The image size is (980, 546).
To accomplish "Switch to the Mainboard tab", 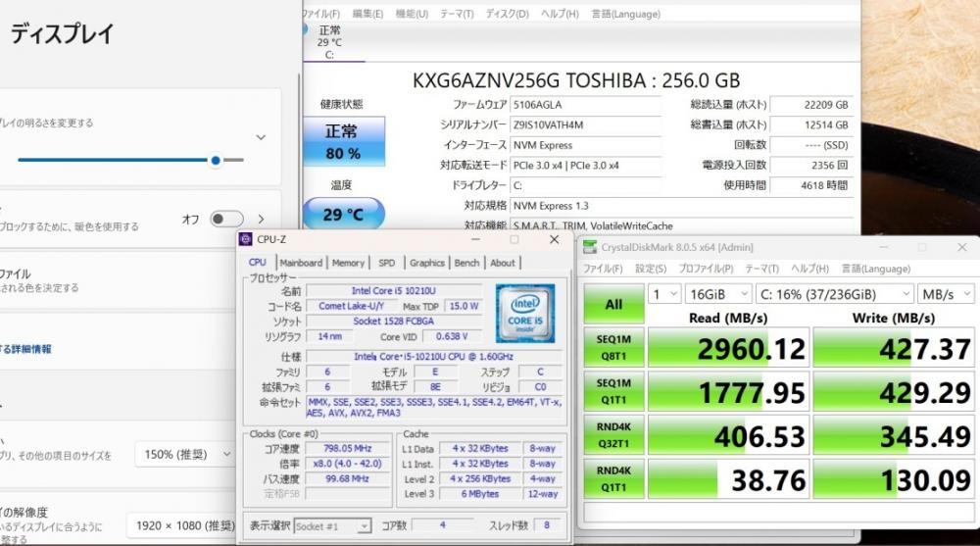I will pos(301,263).
